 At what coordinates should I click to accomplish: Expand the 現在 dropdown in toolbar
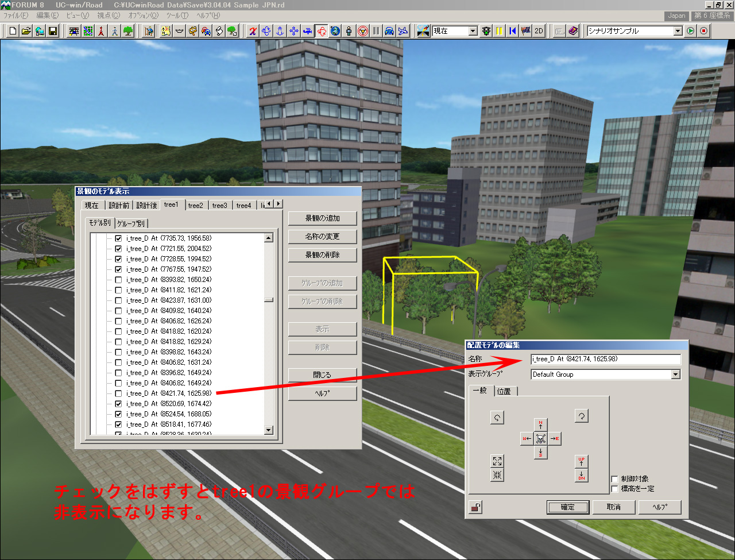pyautogui.click(x=473, y=31)
